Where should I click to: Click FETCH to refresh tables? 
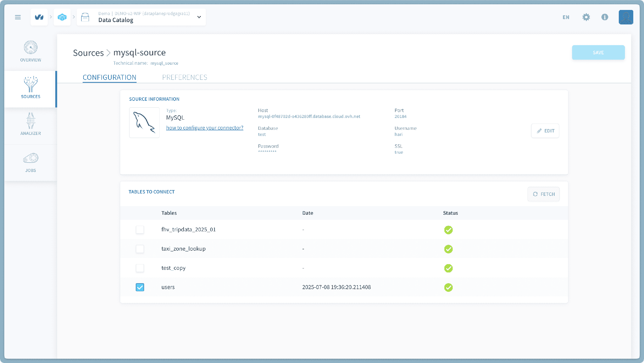point(544,194)
